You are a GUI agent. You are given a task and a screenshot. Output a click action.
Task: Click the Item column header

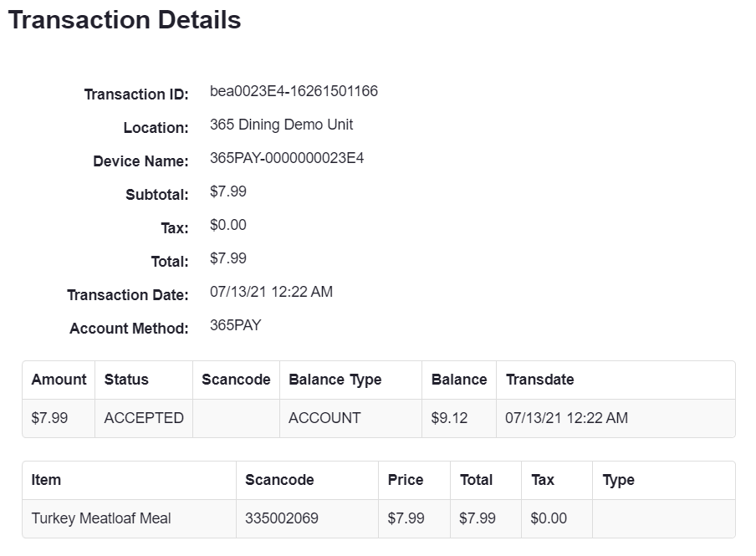click(x=46, y=480)
